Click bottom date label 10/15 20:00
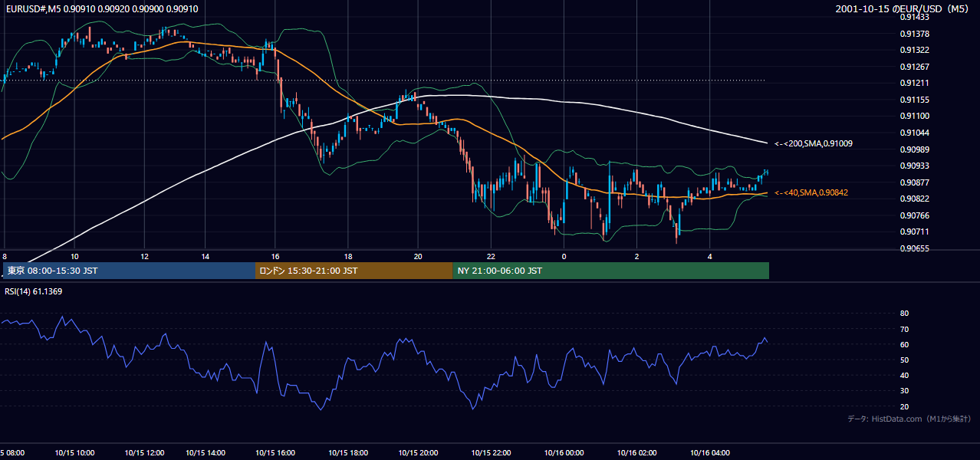Screen dimensions: 980x460 click(418, 453)
